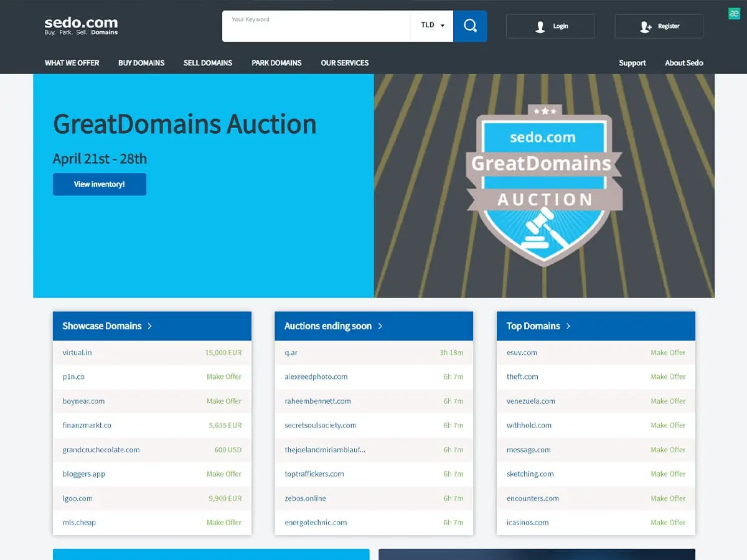Screen dimensions: 747x560
Task: Expand Auctions ending soon chevron
Action: pos(380,326)
